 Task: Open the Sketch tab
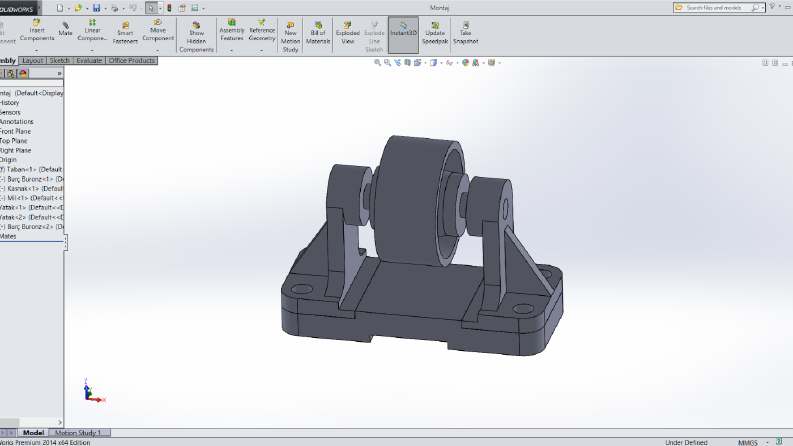pyautogui.click(x=59, y=61)
